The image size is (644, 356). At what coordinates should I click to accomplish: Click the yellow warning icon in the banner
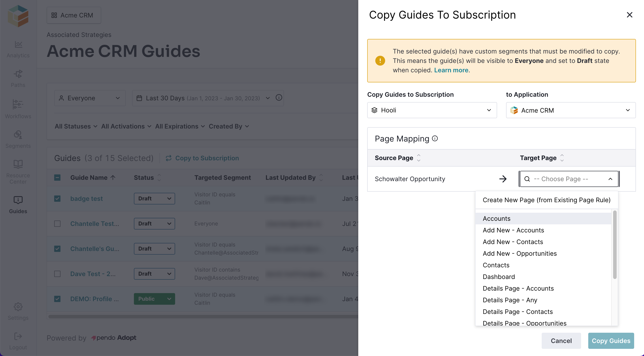(380, 60)
